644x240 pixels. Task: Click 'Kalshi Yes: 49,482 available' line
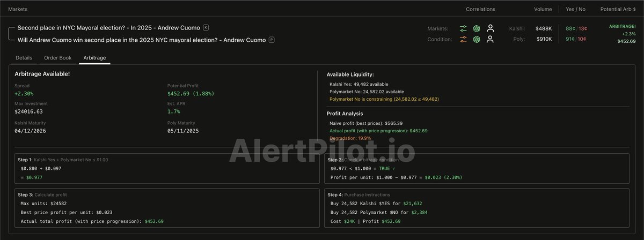[x=358, y=84]
